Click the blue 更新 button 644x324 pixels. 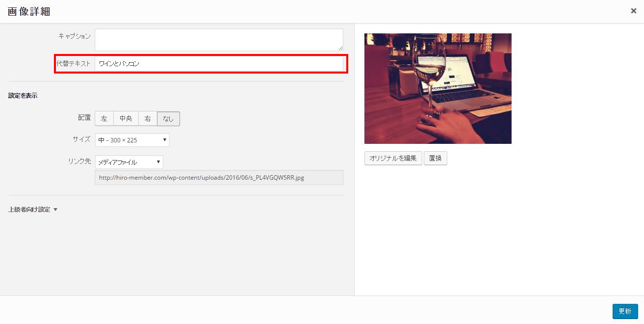(625, 311)
